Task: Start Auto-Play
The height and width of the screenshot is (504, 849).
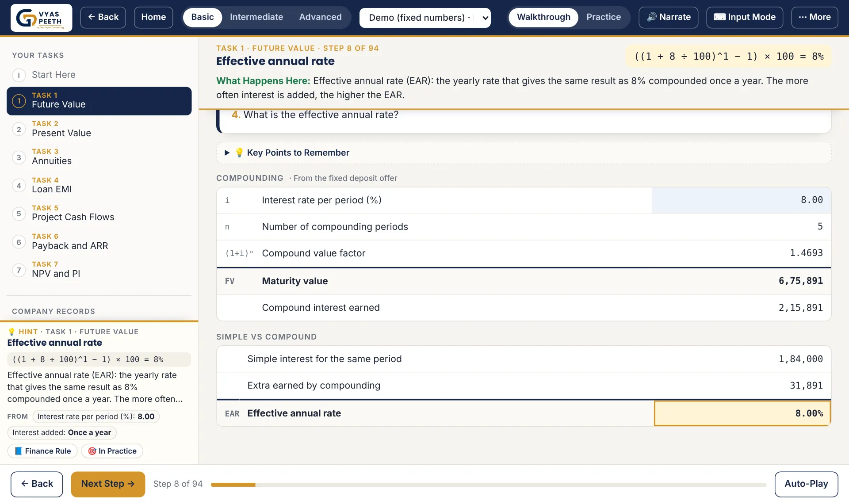Action: coord(806,484)
